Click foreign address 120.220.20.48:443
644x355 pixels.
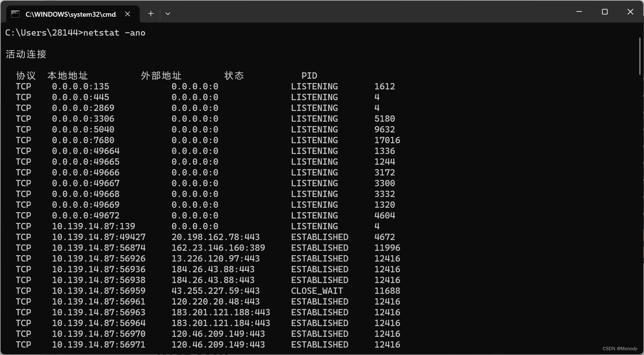click(216, 302)
